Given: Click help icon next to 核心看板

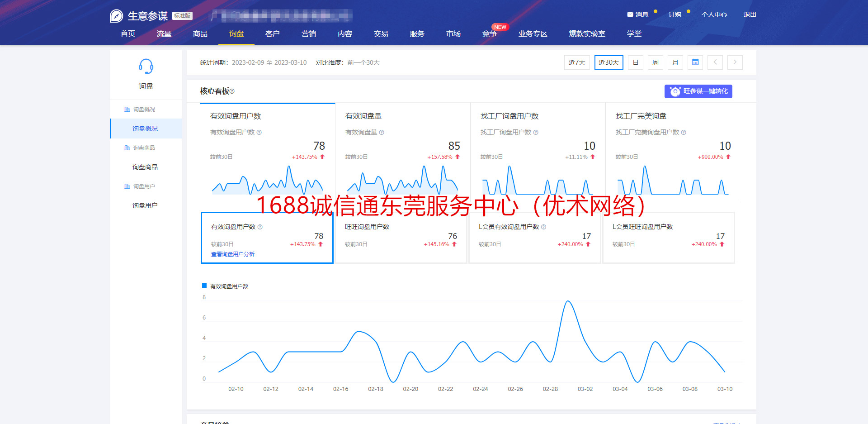Looking at the screenshot, I should click(232, 91).
